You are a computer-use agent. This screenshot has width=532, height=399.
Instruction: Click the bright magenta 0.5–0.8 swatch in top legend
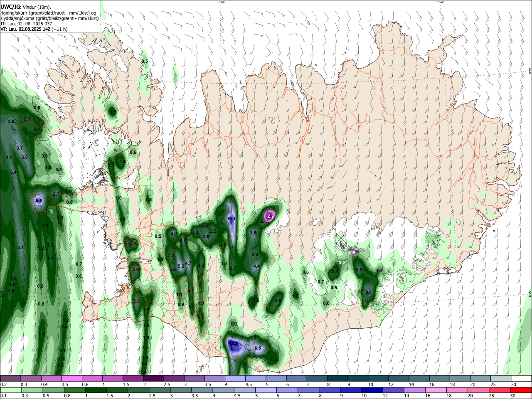pos(72,379)
